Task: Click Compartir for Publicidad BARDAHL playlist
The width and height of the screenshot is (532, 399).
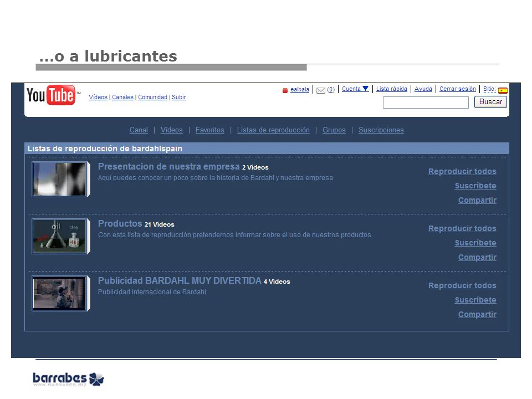Action: pos(477,314)
